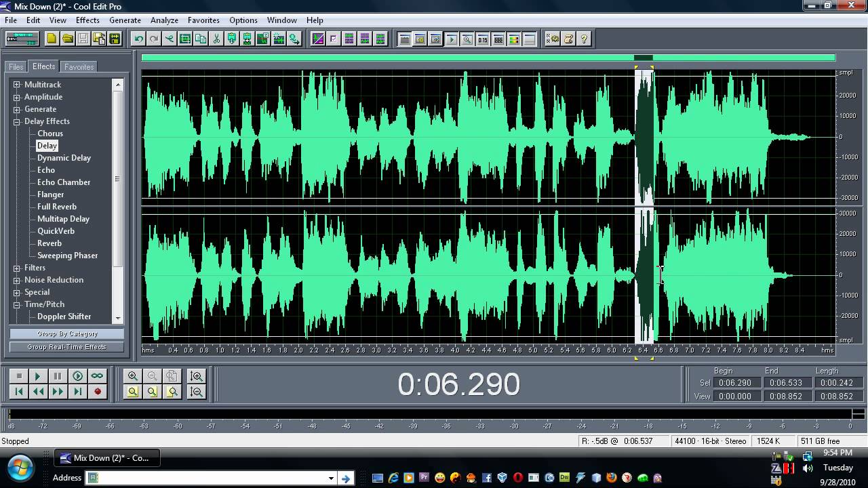Expand the Noise Reduction category
This screenshot has height=488, width=868.
[17, 280]
